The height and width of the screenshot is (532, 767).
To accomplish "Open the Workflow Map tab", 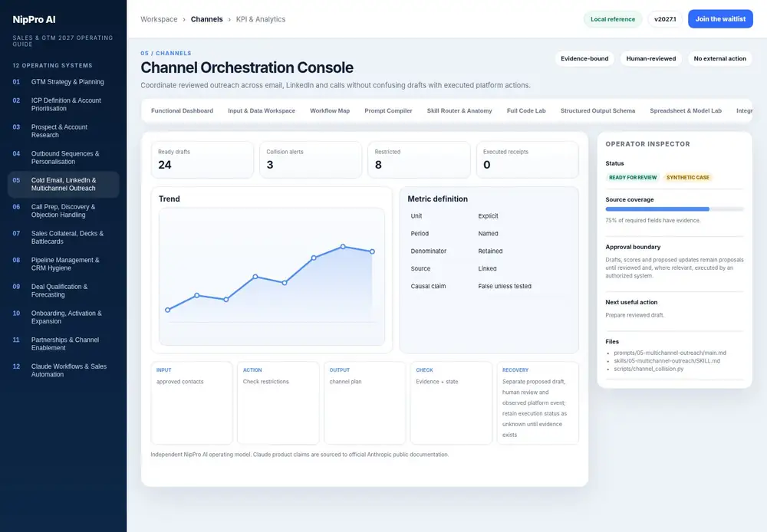I will point(330,110).
